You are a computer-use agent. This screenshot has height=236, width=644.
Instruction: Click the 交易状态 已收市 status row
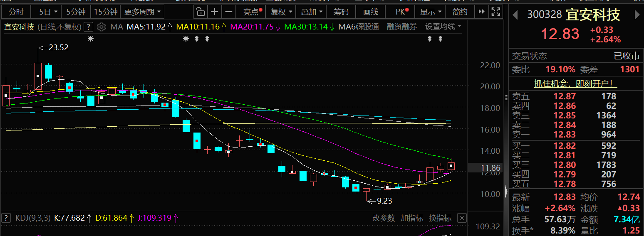(x=576, y=56)
